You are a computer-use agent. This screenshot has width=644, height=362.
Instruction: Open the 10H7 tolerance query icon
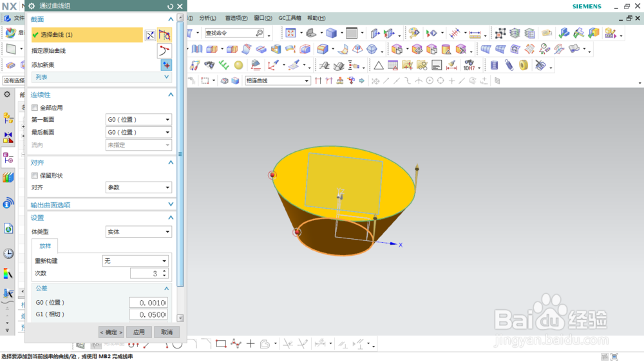[469, 65]
